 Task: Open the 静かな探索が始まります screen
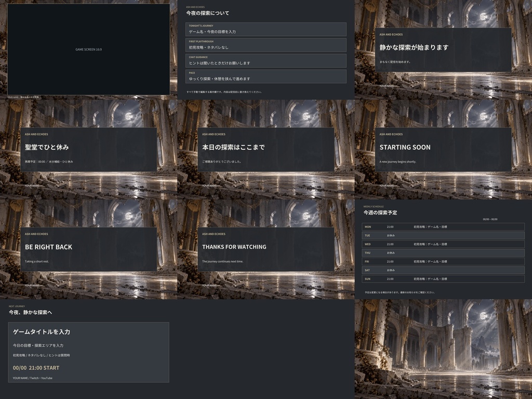point(443,50)
